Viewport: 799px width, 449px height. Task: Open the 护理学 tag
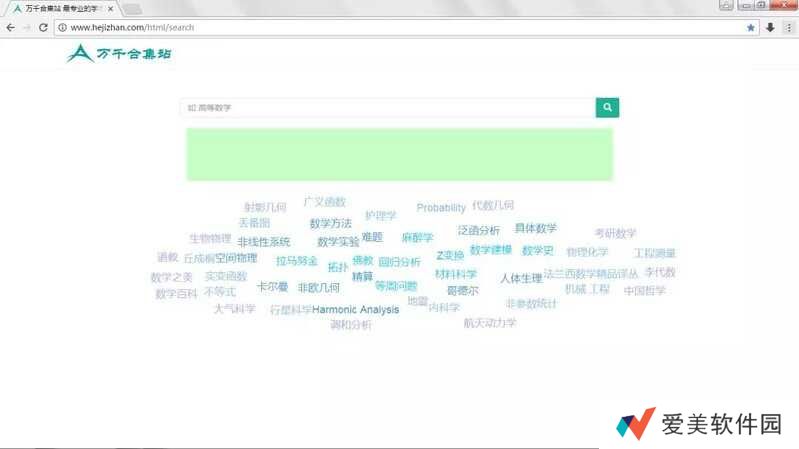381,216
